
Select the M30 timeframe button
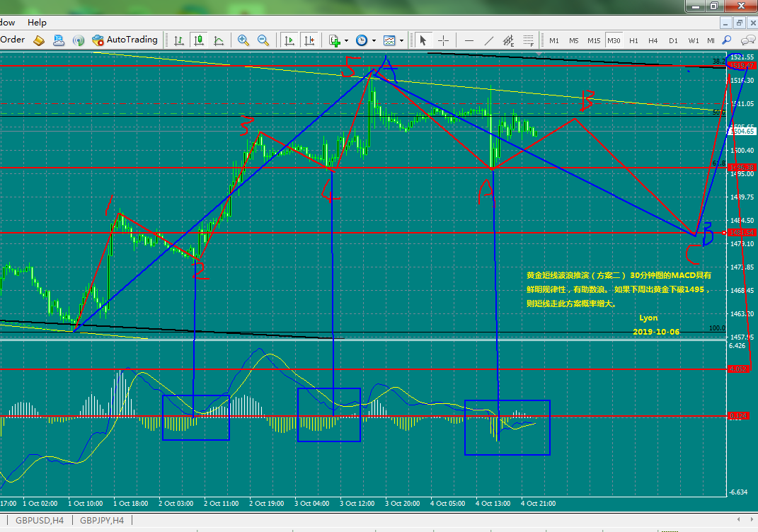click(x=614, y=40)
